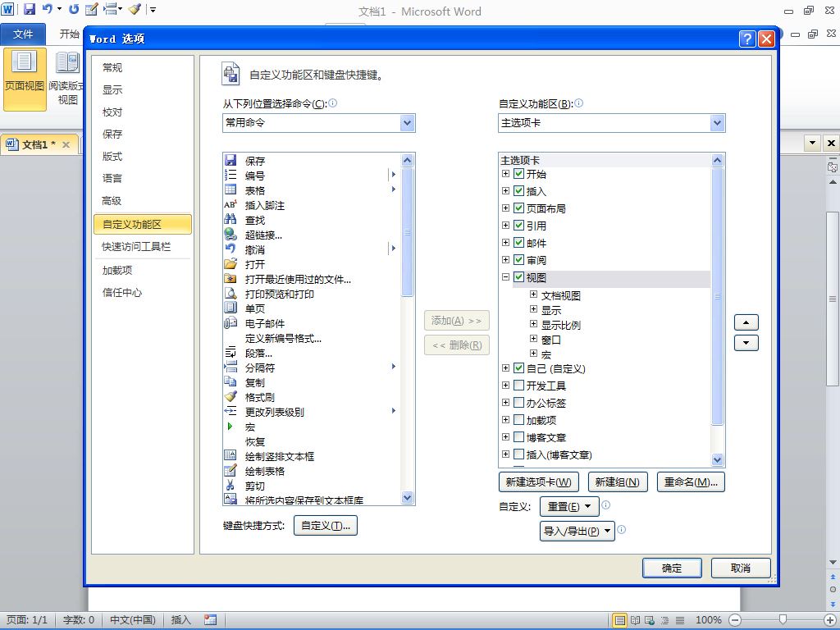Confirm with the 确定 button
Screen dimensions: 840x630
point(672,568)
